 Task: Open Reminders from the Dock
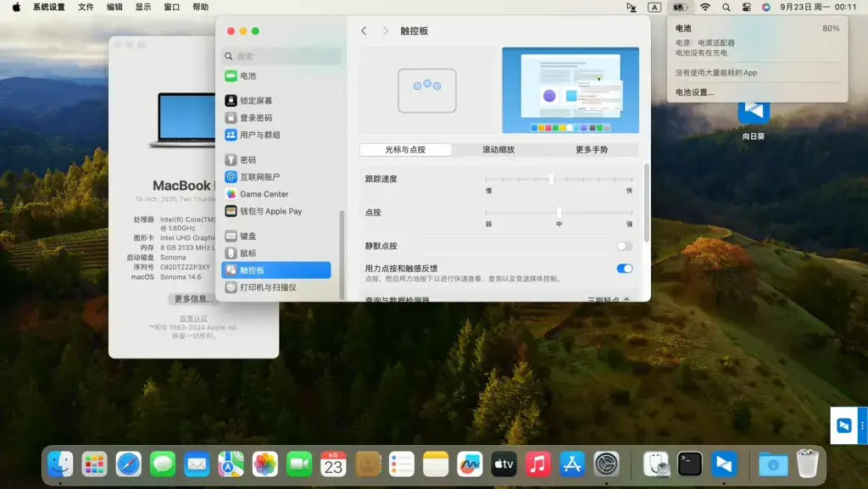401,464
